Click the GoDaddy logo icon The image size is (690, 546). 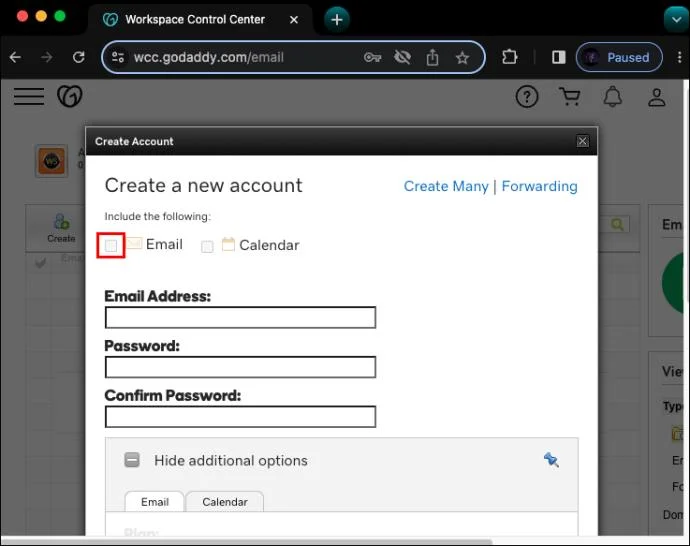[70, 96]
